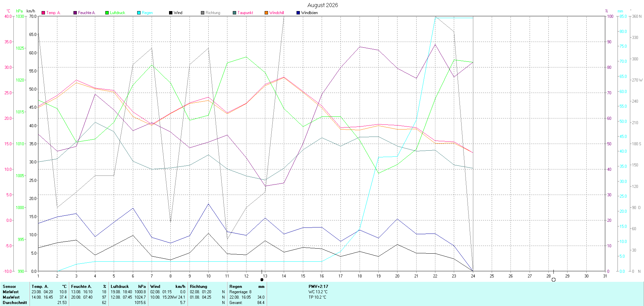Viewport: 644px width, 306px height.
Task: Click the pink Temp. A. legend color box
Action: click(43, 13)
